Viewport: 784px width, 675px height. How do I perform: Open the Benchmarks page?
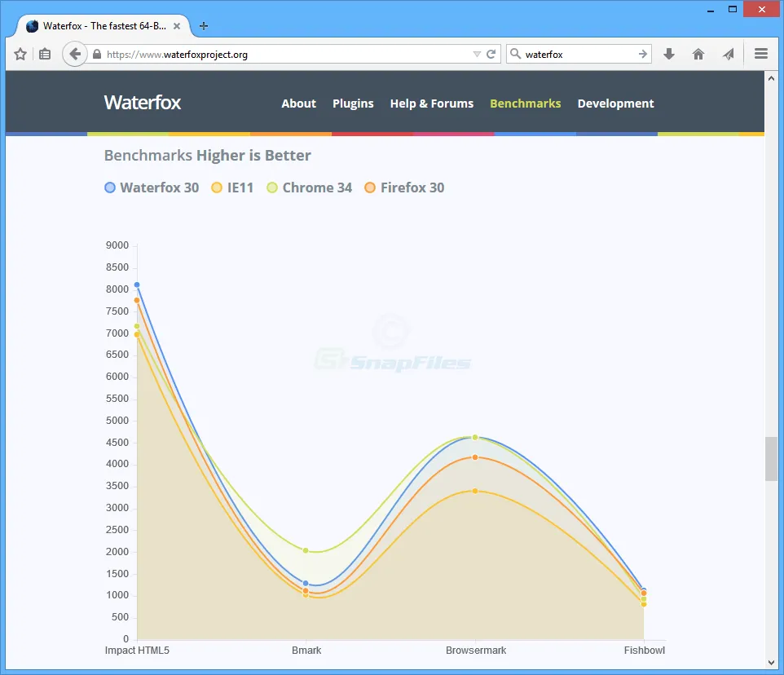525,104
